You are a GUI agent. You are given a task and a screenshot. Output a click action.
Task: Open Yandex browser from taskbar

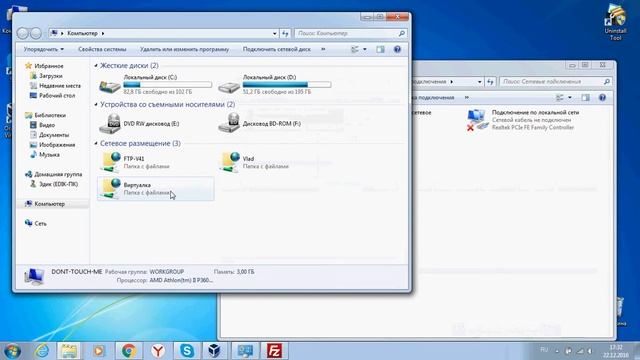[158, 351]
